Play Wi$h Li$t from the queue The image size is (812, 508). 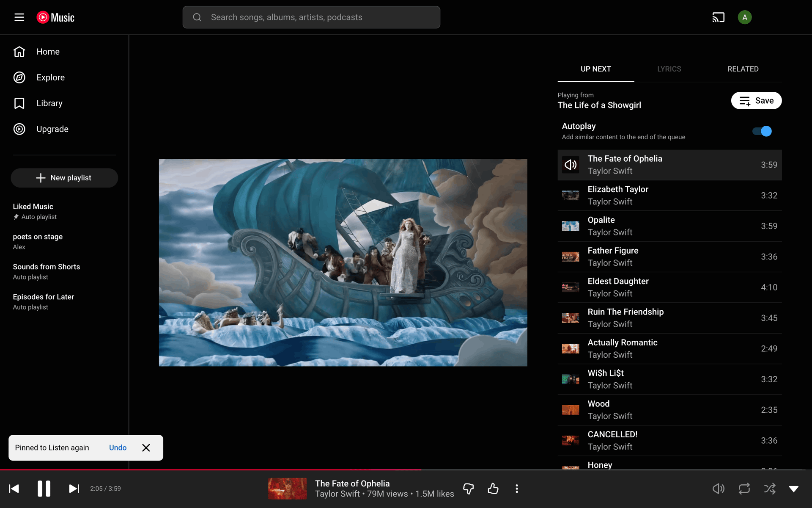[x=669, y=379]
